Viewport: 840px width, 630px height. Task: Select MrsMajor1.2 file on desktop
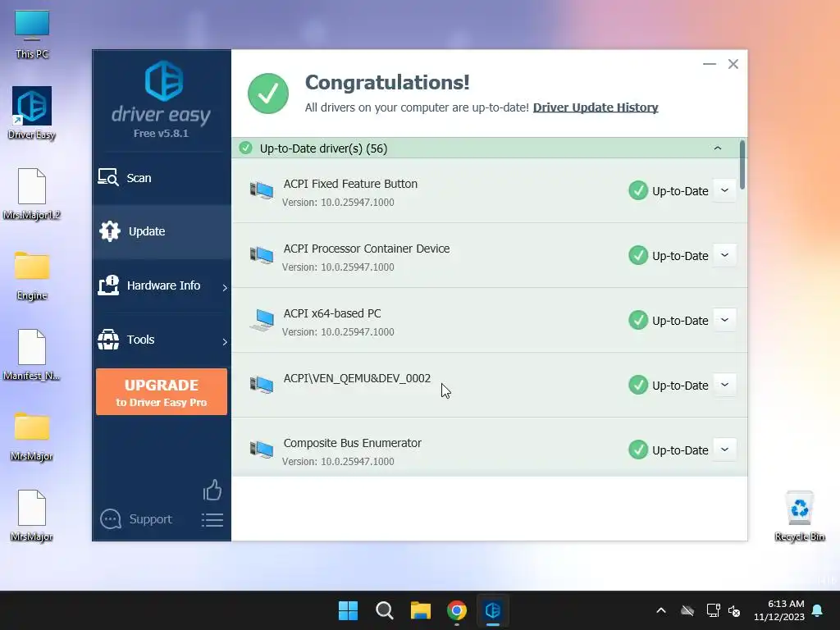tap(32, 194)
